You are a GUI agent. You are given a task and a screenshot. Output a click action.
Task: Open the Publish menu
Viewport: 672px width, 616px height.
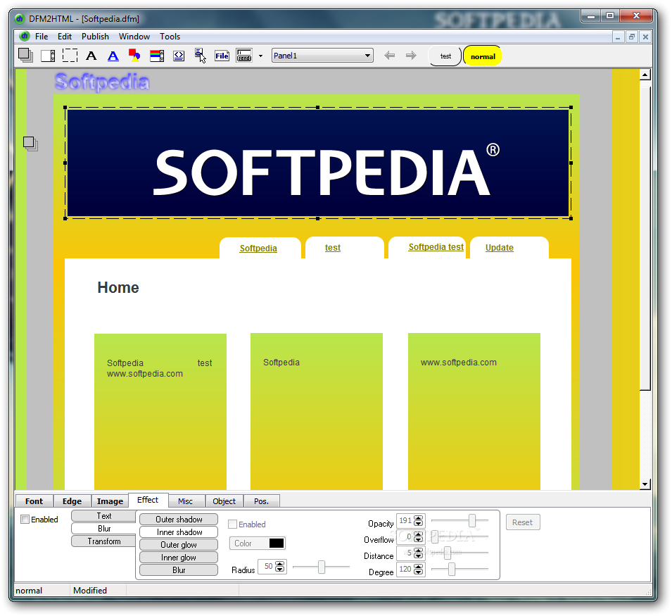coord(95,37)
